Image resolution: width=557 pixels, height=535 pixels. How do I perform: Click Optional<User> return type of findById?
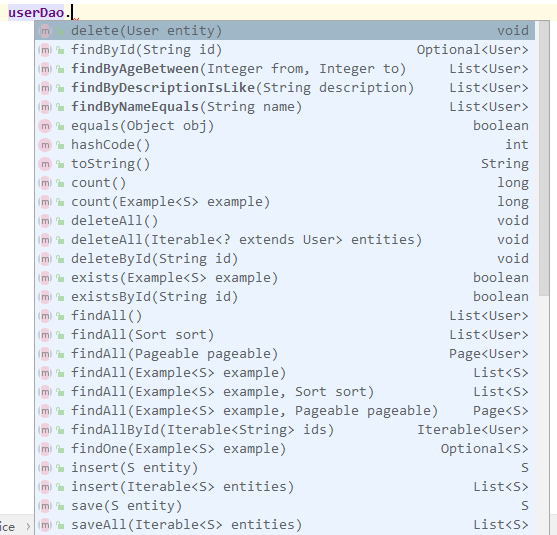[472, 50]
